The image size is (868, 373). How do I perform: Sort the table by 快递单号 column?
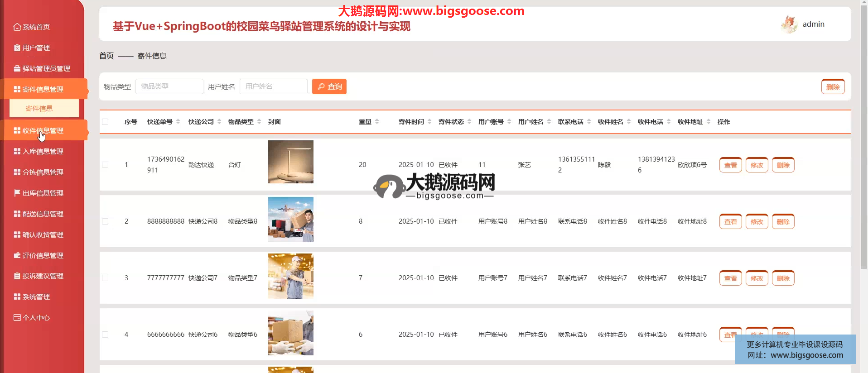point(178,122)
